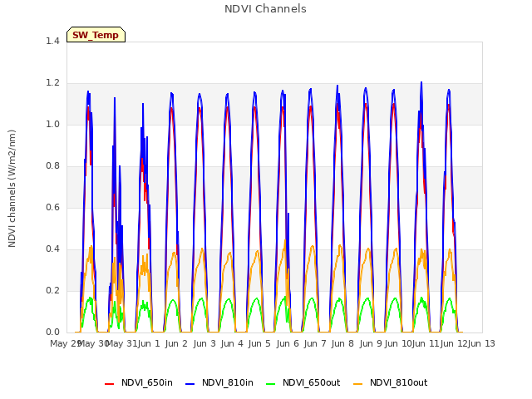The width and height of the screenshot is (532, 399).
Task: Click the SW_Temp label tab
Action: coord(96,35)
